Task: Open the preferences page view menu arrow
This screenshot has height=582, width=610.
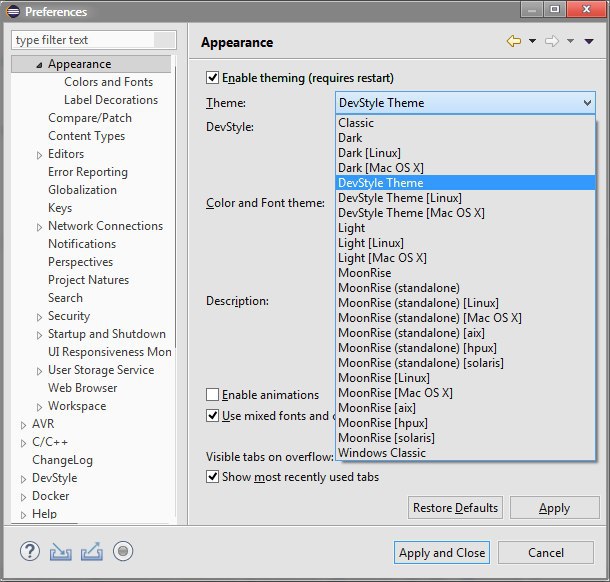Action: [x=589, y=41]
